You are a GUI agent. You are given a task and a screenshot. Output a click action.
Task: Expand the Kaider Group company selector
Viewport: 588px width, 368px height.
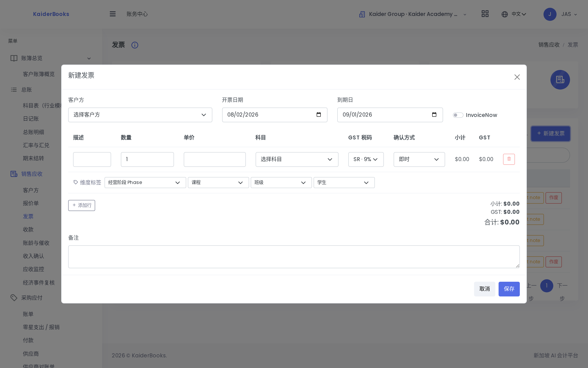coord(413,14)
